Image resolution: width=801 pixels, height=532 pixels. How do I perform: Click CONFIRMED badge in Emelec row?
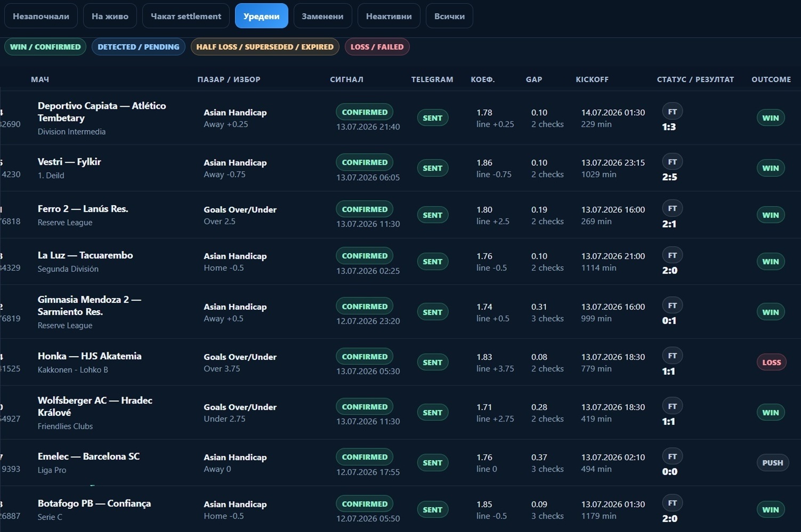click(x=365, y=457)
